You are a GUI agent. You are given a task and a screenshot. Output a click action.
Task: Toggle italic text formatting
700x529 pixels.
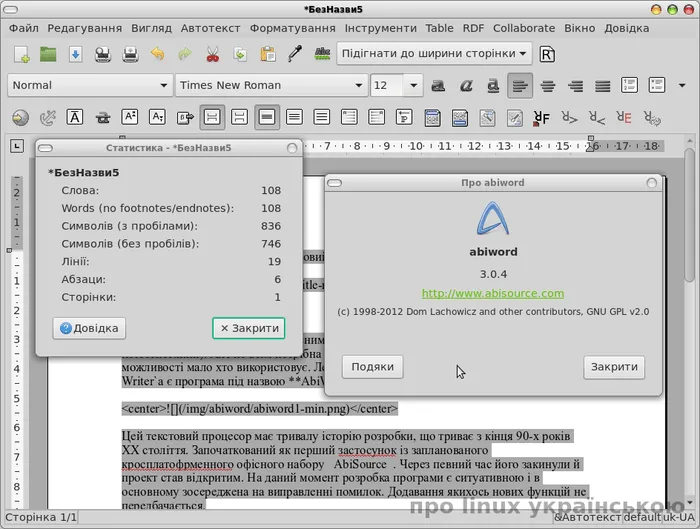click(466, 85)
